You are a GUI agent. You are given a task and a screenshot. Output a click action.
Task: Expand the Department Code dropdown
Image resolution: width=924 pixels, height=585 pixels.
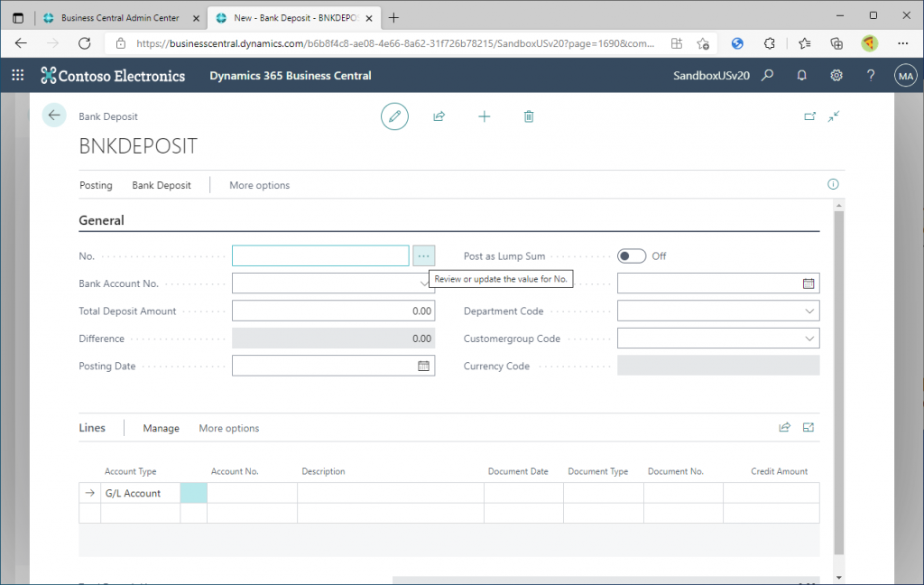point(808,311)
